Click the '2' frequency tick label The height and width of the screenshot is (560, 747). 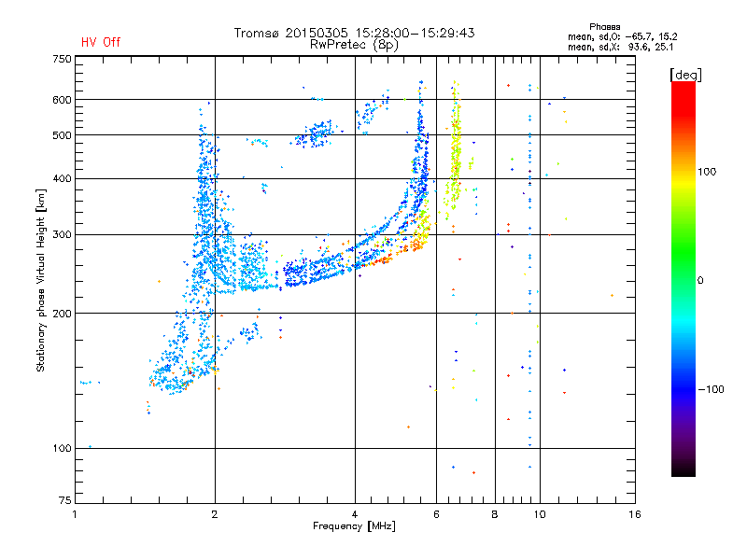click(x=215, y=514)
